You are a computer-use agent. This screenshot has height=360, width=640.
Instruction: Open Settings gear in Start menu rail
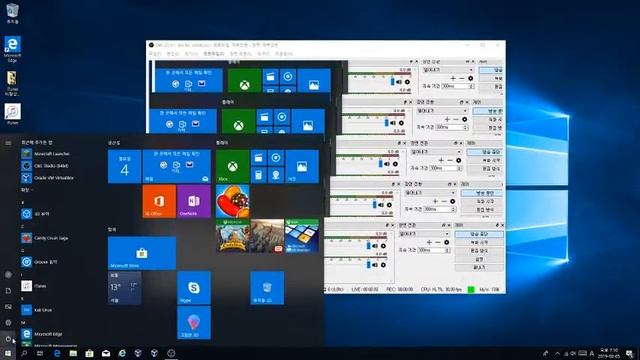coord(8,323)
